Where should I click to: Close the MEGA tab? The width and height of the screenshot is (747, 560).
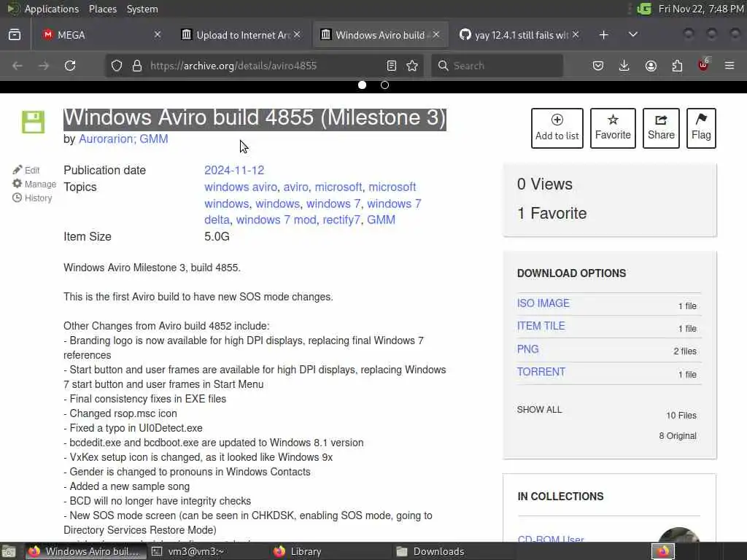(x=158, y=35)
